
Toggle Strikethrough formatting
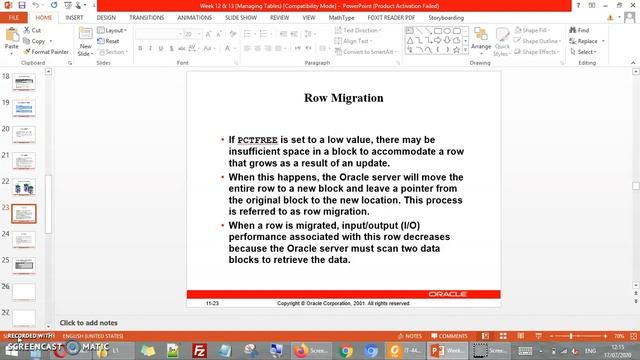click(182, 49)
